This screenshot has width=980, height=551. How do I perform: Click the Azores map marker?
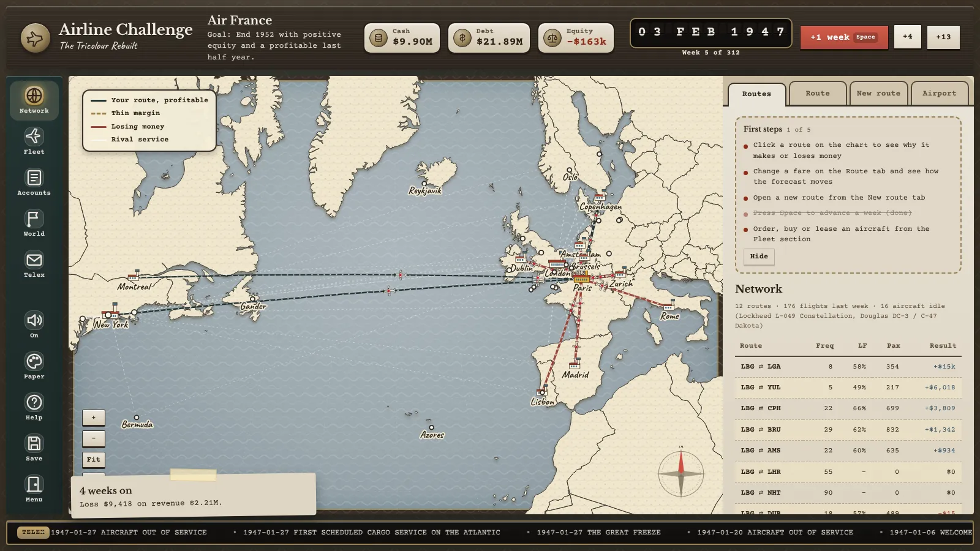tap(432, 428)
